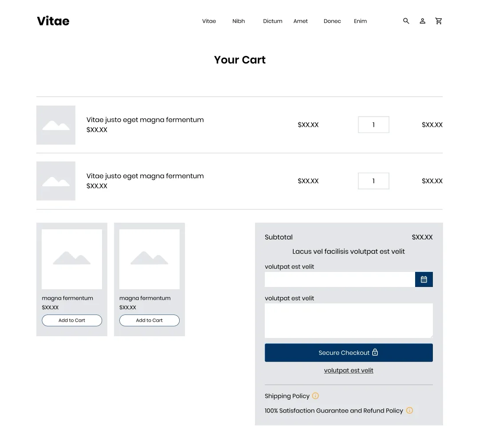Screen dimensions: 479x448
Task: Click the second cart item's thumbnail image
Action: [56, 181]
